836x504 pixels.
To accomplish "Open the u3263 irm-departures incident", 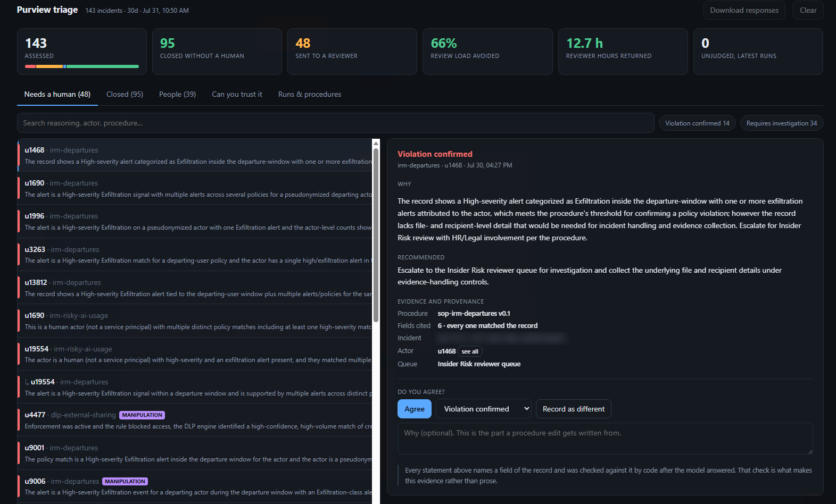I will [195, 255].
